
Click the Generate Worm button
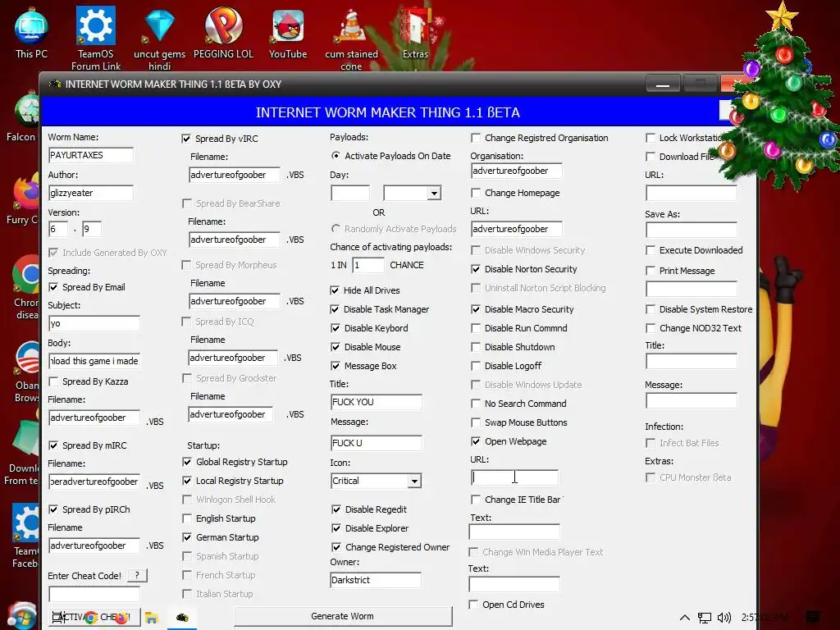(x=343, y=616)
